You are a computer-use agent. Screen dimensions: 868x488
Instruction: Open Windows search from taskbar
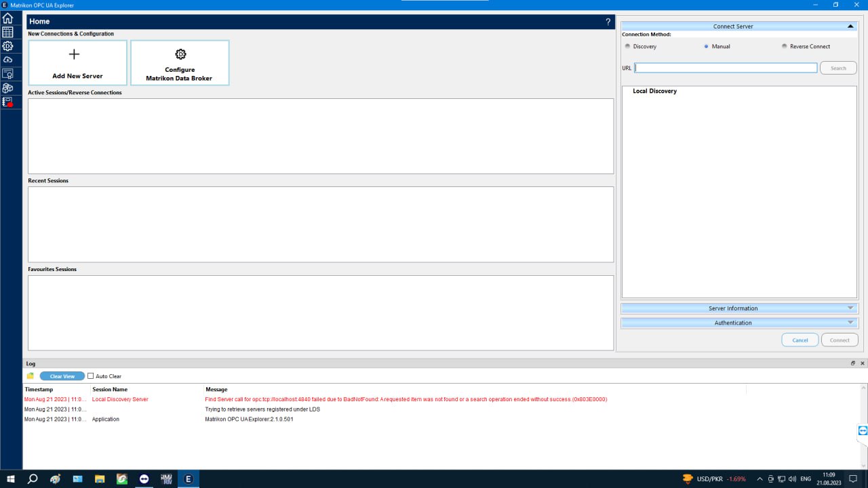[x=33, y=479]
